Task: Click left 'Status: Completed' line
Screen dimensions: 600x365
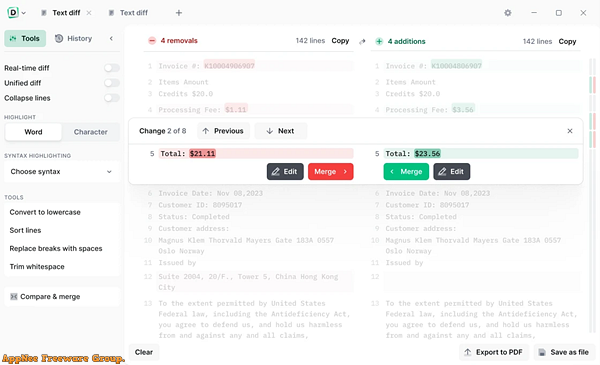Action: point(194,217)
